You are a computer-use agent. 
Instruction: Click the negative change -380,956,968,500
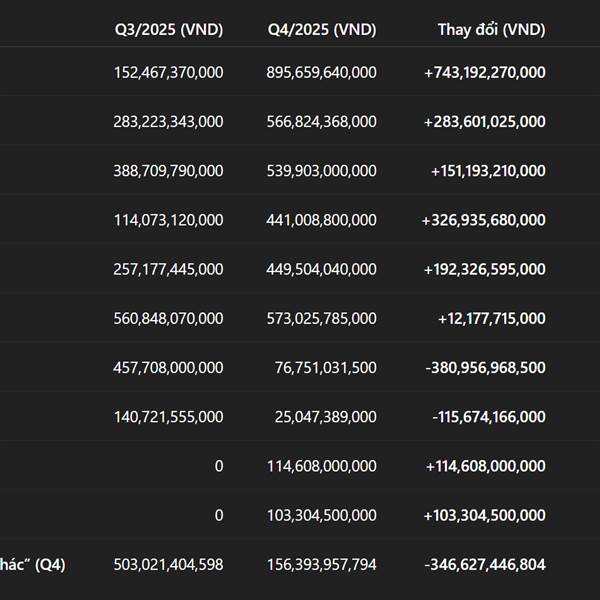point(485,368)
